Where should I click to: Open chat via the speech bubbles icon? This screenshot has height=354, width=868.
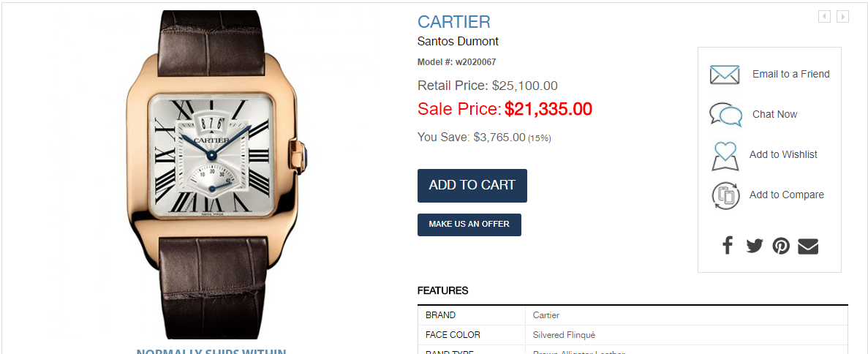(x=725, y=115)
